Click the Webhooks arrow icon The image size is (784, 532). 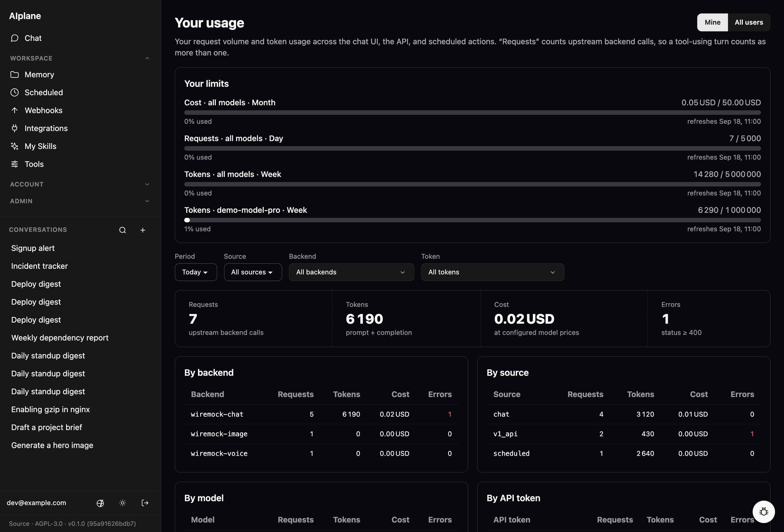(x=15, y=110)
